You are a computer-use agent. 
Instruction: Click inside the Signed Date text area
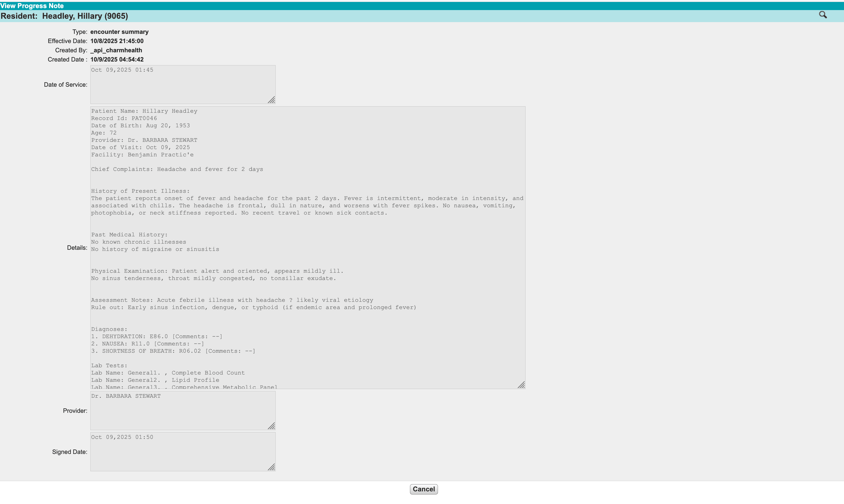click(183, 452)
